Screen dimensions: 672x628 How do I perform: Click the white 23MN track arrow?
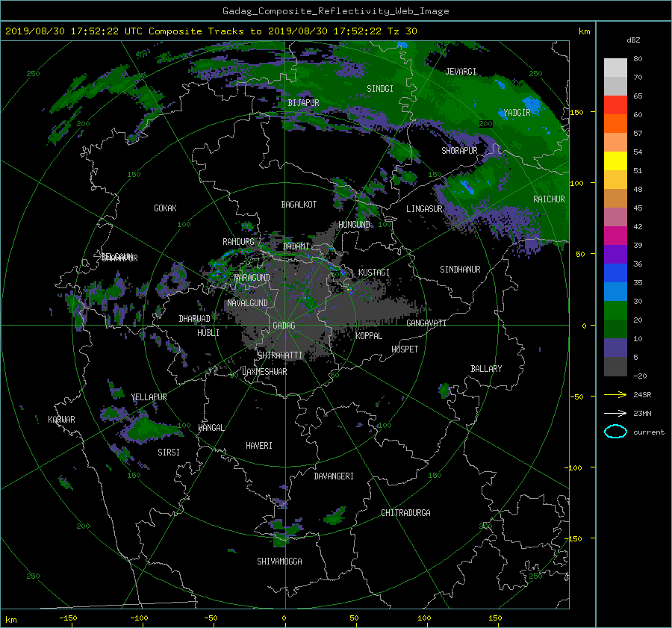point(615,413)
